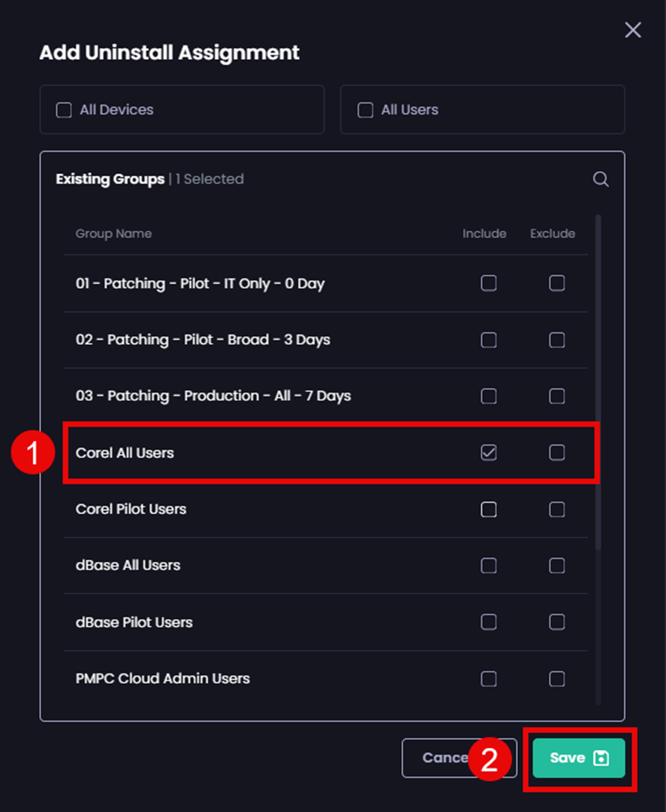Check Include for 03 - Patching - Production - All
This screenshot has height=812, width=666.
pos(488,396)
